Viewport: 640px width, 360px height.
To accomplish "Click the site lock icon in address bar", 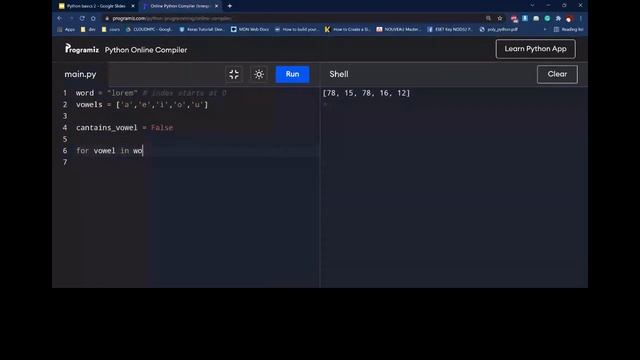I will pyautogui.click(x=107, y=18).
